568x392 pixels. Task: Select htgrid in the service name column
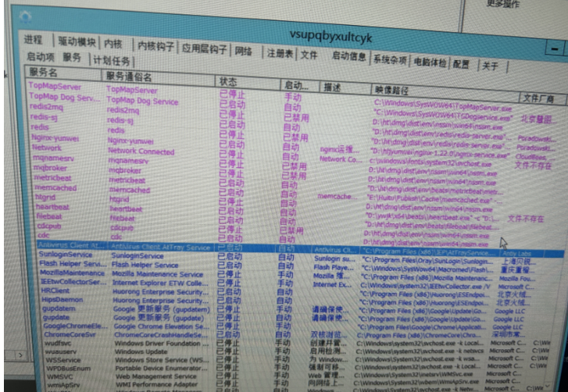45,198
